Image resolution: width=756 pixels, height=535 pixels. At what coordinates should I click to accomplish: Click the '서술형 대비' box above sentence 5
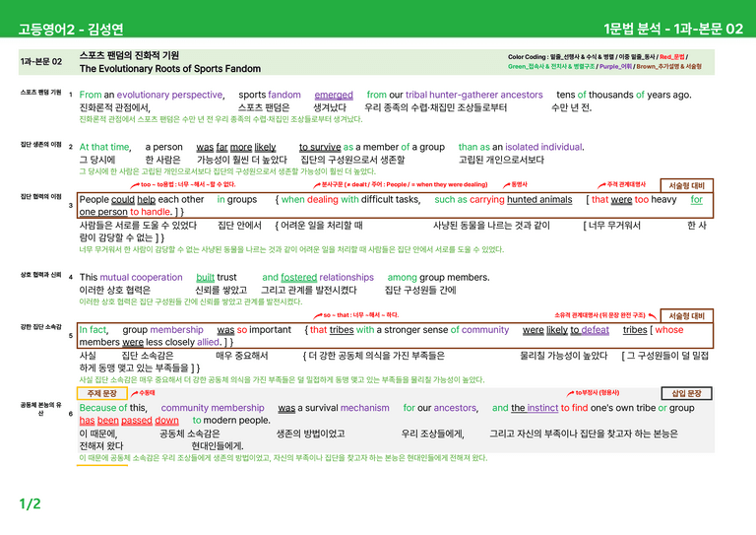tap(686, 316)
